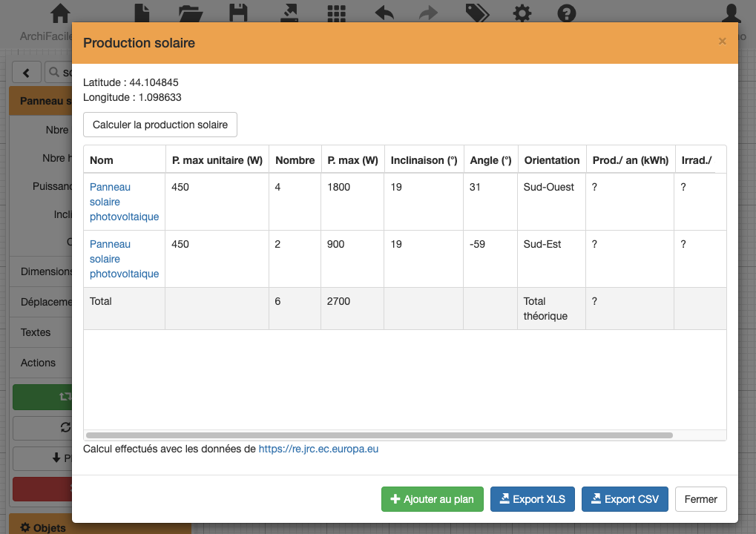Click the save floppy disk icon

tap(238, 13)
